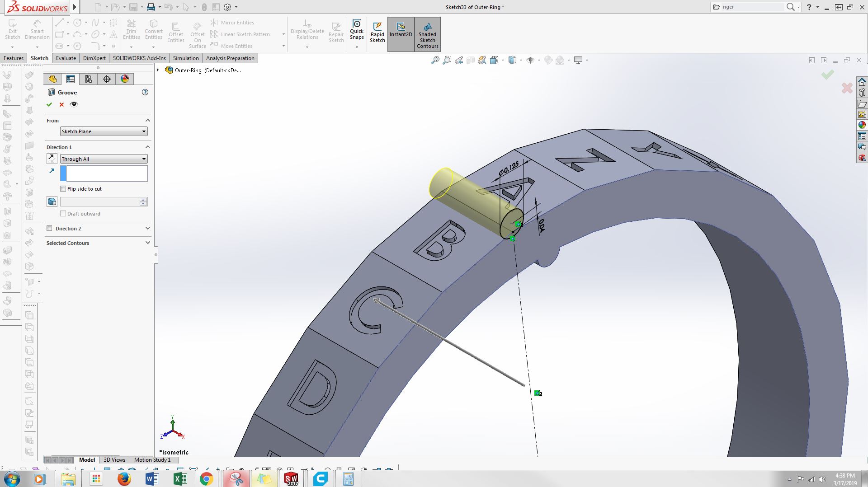Open the Options gear icon
The width and height of the screenshot is (868, 487).
click(227, 7)
